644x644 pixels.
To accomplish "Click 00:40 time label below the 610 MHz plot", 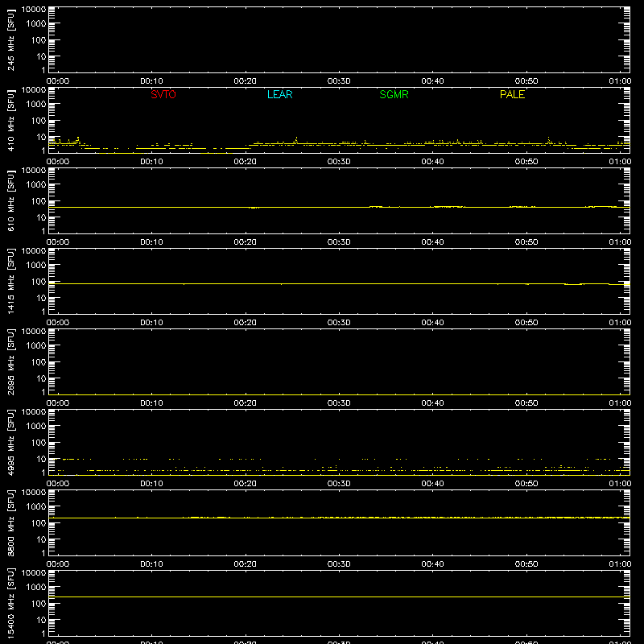I will [x=432, y=242].
